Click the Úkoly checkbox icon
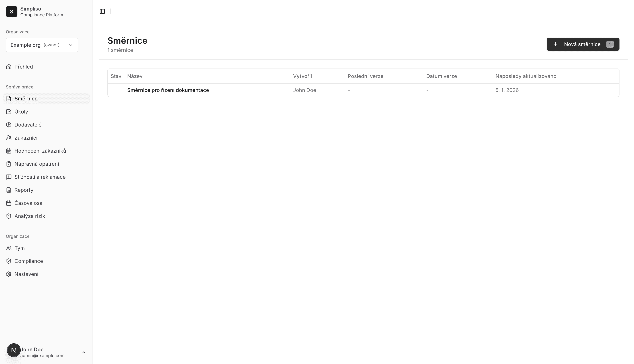634x364 pixels. [9, 112]
